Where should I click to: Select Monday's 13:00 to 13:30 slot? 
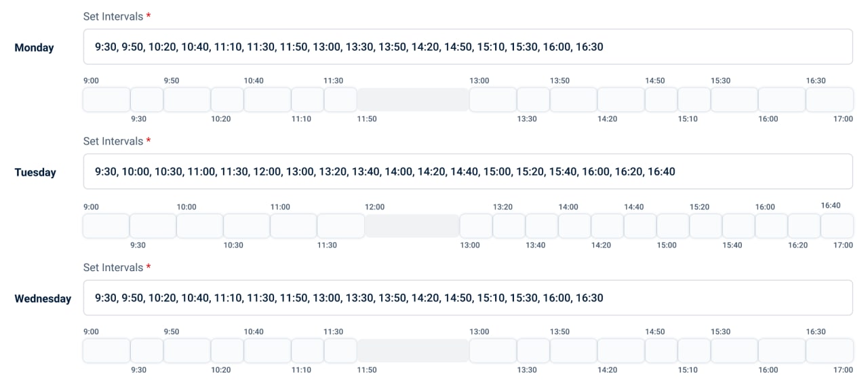[x=493, y=100]
